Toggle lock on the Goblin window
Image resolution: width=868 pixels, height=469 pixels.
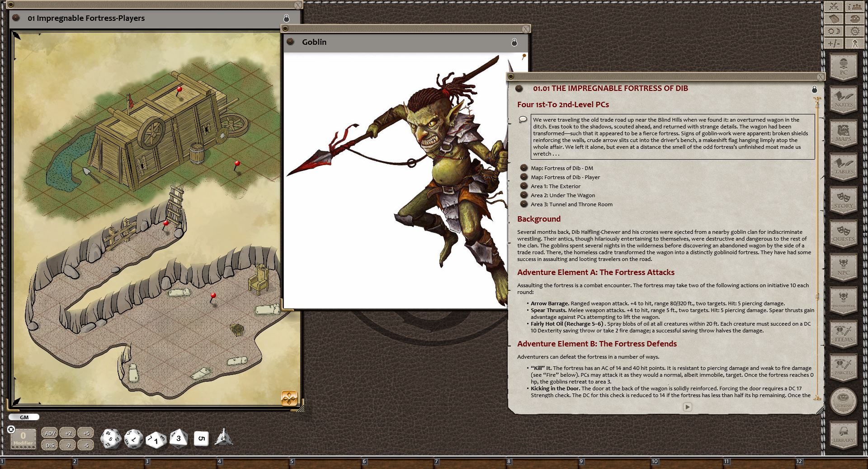point(514,42)
